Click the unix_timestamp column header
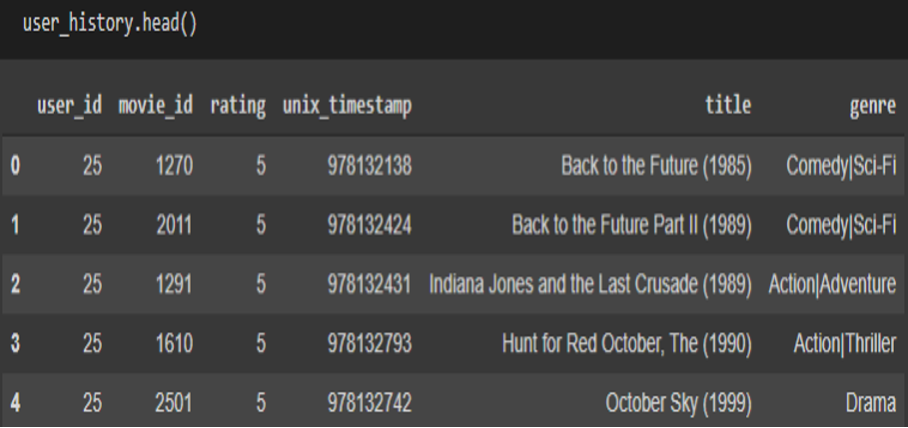Viewport: 908px width, 428px height. (347, 105)
